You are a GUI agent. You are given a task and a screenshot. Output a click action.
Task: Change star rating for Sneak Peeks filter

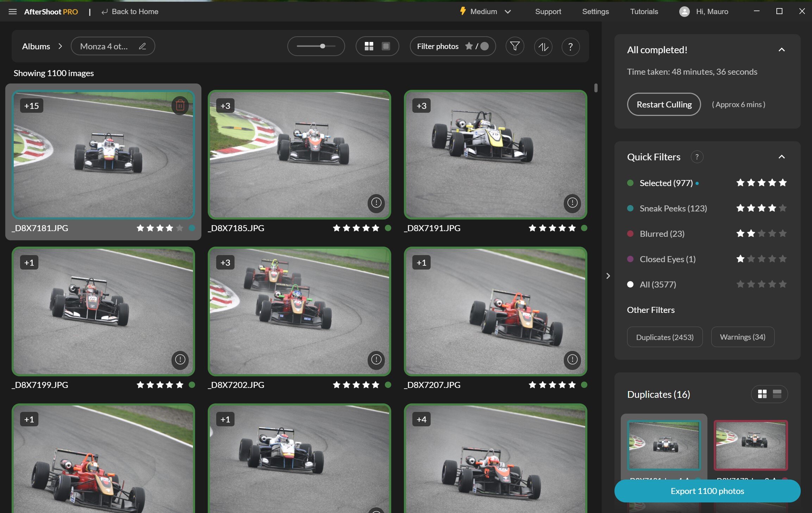(761, 208)
